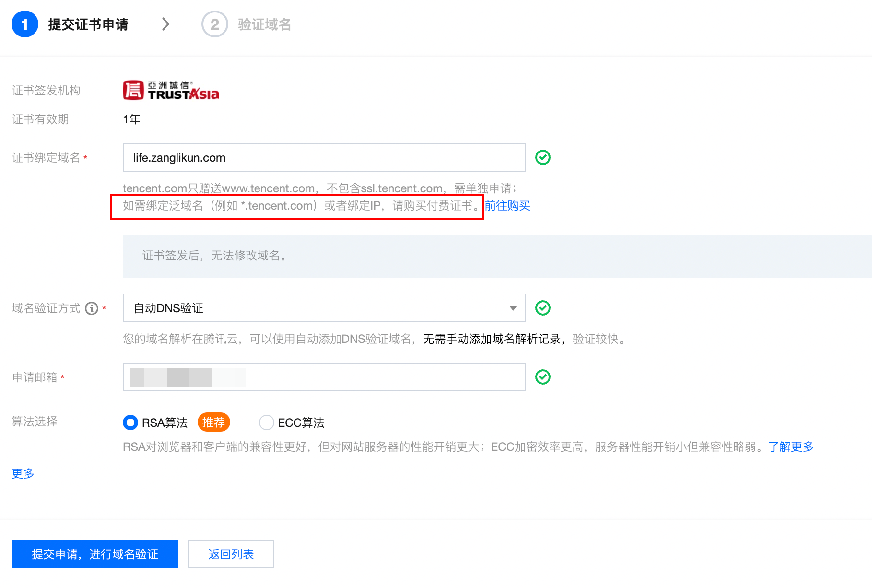Click the step 1 circle icon
Screen dimensions: 872x588
coord(25,24)
